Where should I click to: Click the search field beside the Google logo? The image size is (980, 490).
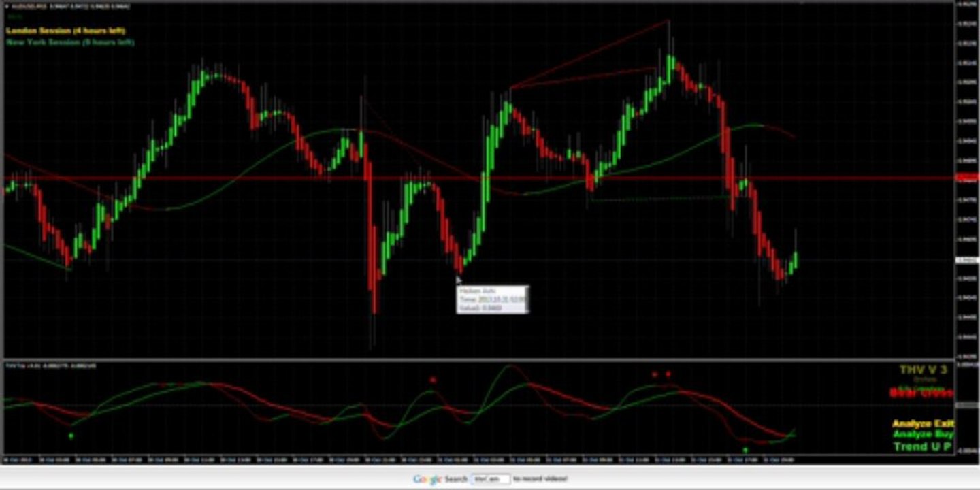tap(490, 479)
